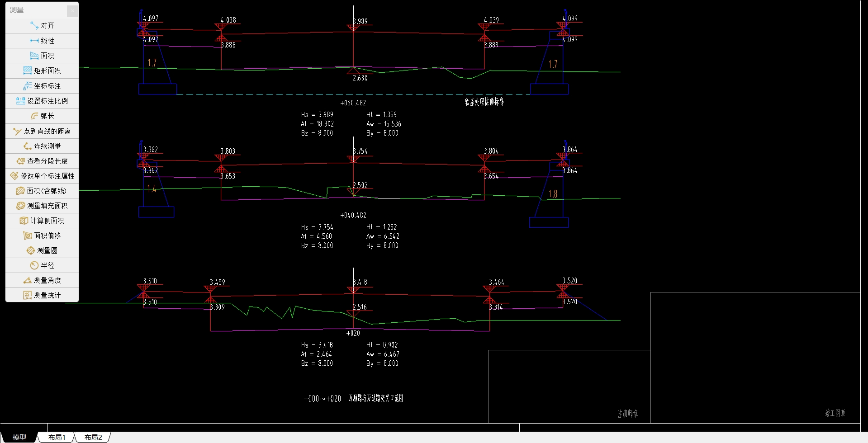The width and height of the screenshot is (868, 443).
Task: Click the Hs = 3.989 value
Action: point(317,114)
